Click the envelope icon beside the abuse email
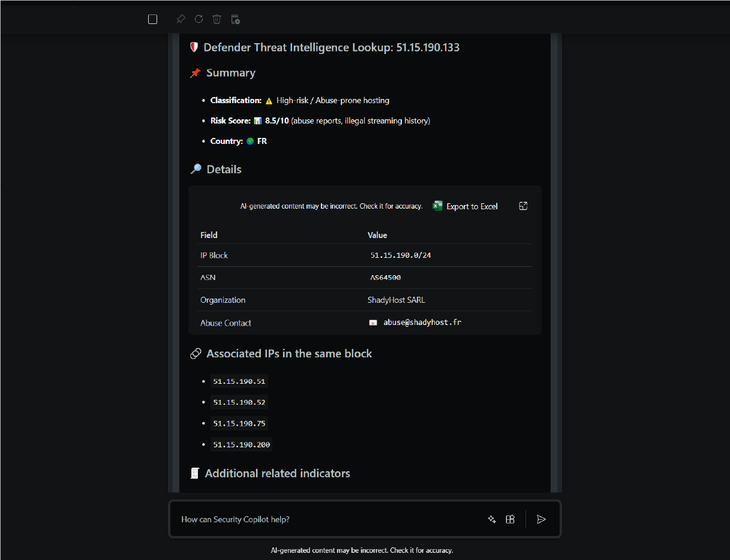The image size is (730, 560). (373, 323)
